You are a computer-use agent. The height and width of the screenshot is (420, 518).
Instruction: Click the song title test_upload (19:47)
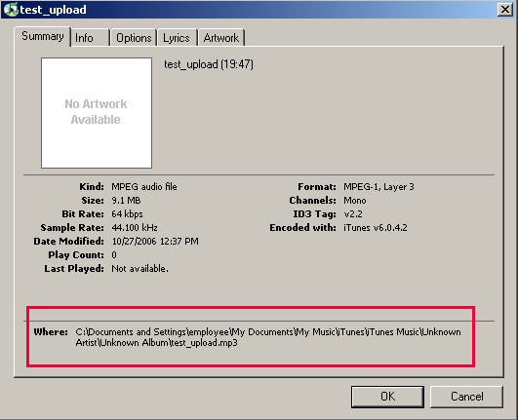coord(209,64)
